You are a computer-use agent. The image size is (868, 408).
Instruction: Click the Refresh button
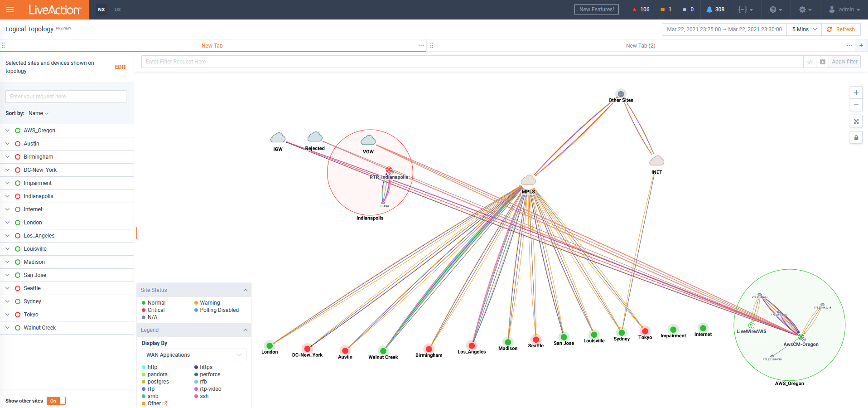click(841, 29)
